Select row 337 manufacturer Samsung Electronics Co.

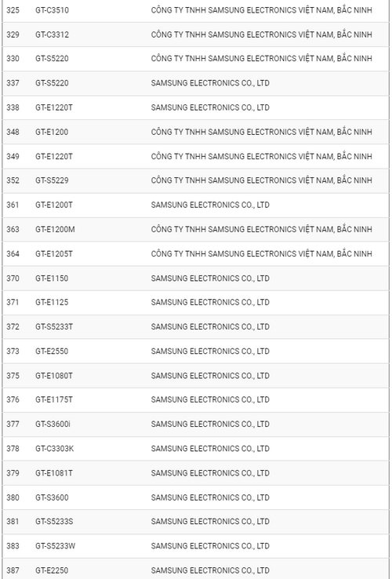[x=210, y=83]
